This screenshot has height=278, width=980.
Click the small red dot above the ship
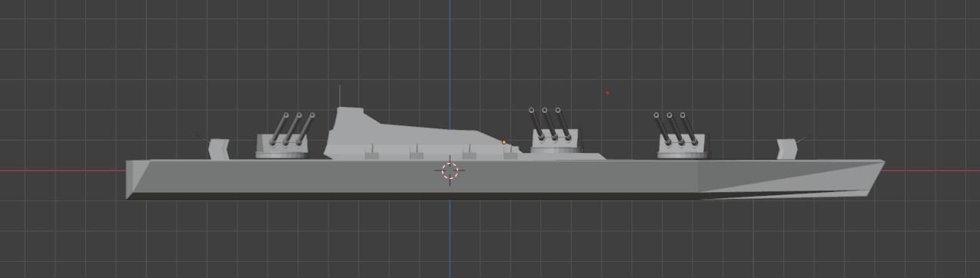[607, 93]
